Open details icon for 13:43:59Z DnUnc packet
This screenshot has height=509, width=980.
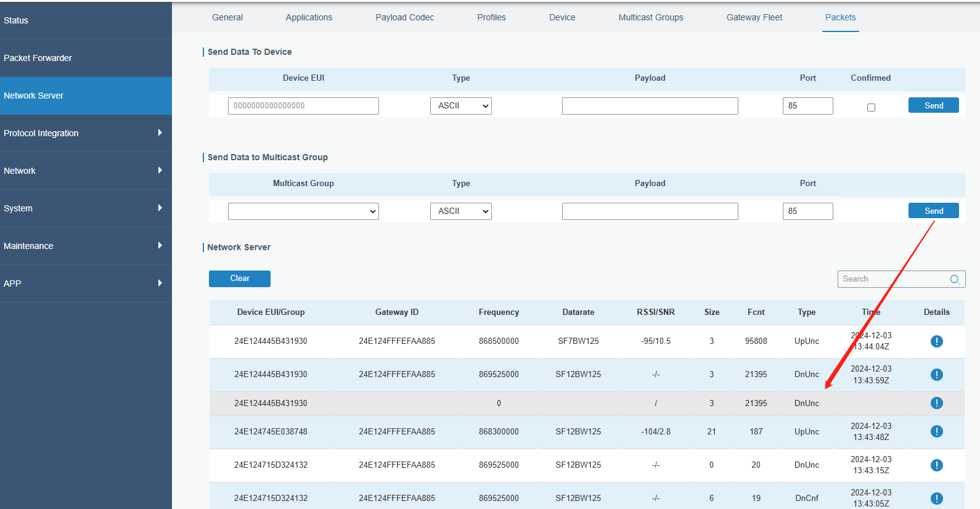tap(936, 375)
